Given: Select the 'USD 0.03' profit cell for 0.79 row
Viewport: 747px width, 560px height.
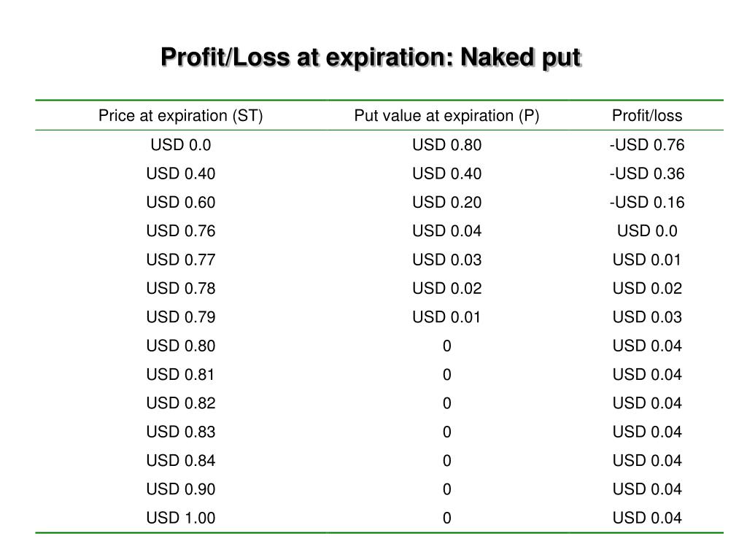Looking at the screenshot, I should tap(647, 317).
